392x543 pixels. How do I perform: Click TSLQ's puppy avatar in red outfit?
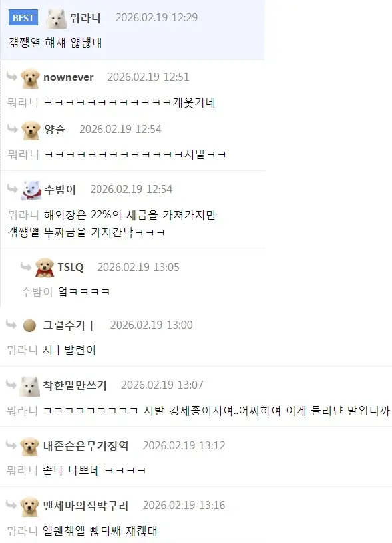pyautogui.click(x=45, y=268)
